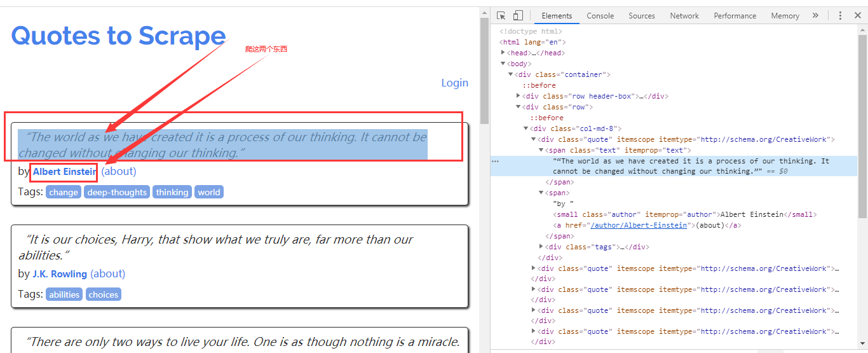868x353 pixels.
Task: Select the "by " text node line
Action: tap(564, 204)
